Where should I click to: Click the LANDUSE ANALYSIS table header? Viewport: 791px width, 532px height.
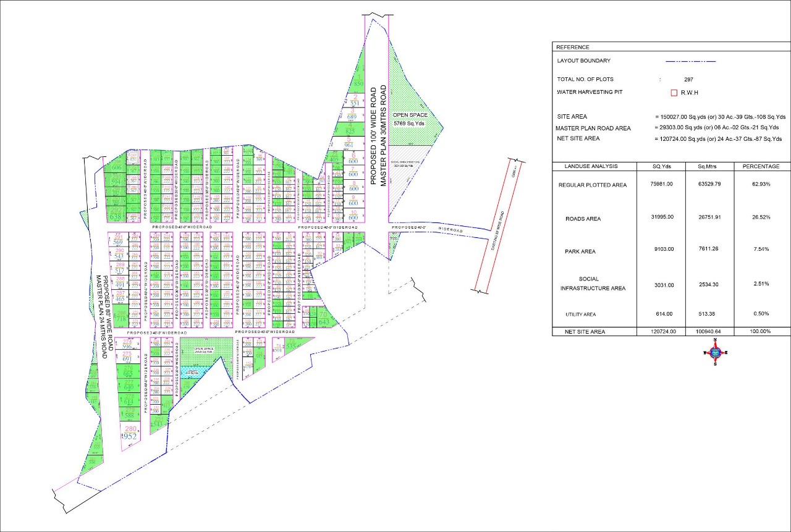point(593,166)
